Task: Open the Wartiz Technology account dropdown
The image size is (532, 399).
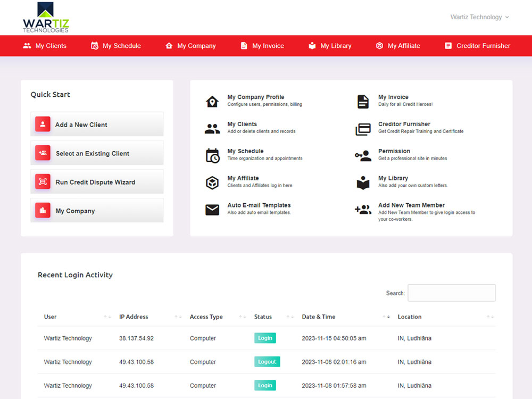Action: tap(479, 17)
